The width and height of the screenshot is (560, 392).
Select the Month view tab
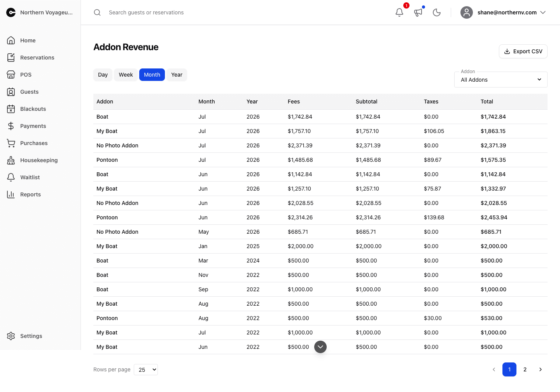152,75
